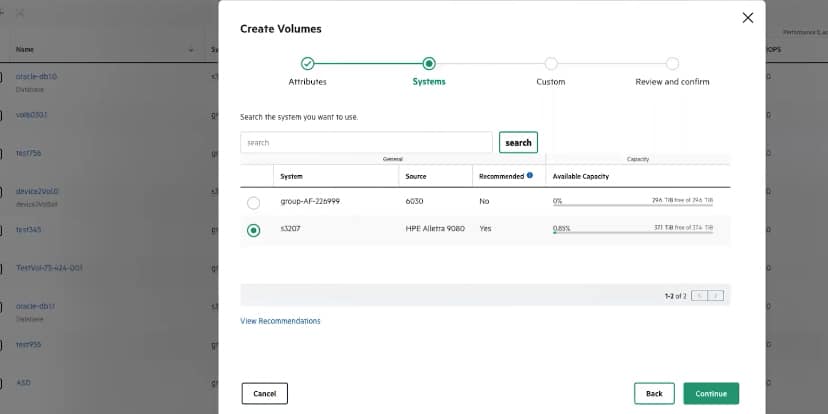The height and width of the screenshot is (414, 828).
Task: Click the Review and confirm step circle
Action: 672,64
